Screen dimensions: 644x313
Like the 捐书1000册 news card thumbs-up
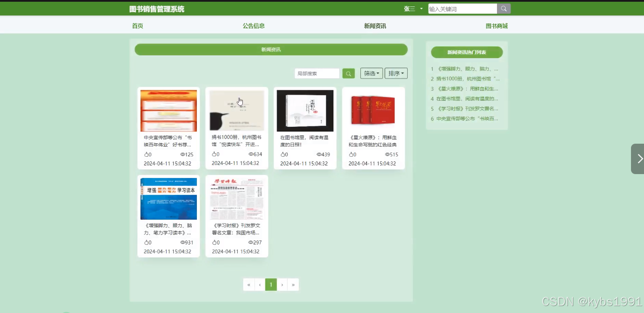point(214,154)
